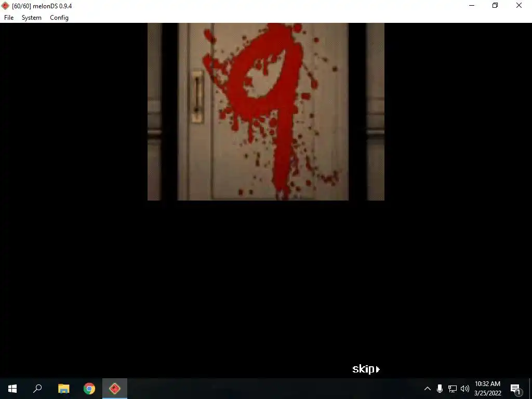Image resolution: width=532 pixels, height=399 pixels.
Task: Open File Explorer from the taskbar
Action: tap(63, 389)
